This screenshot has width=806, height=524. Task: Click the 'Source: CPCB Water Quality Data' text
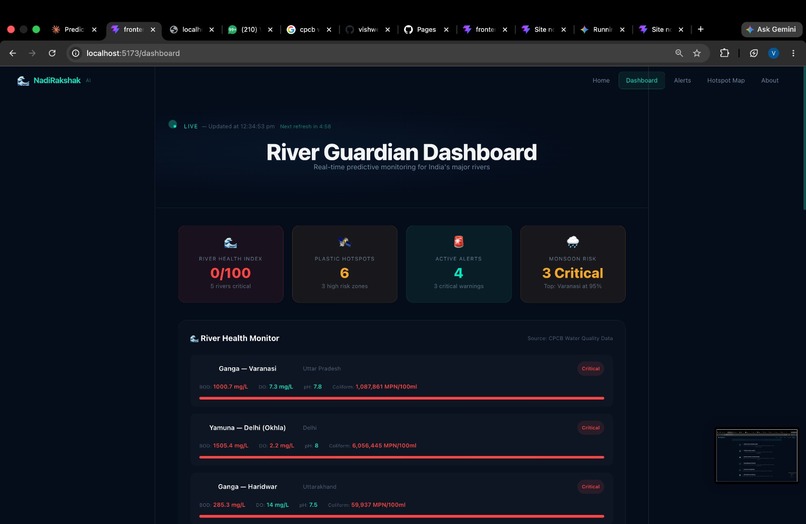pos(570,338)
